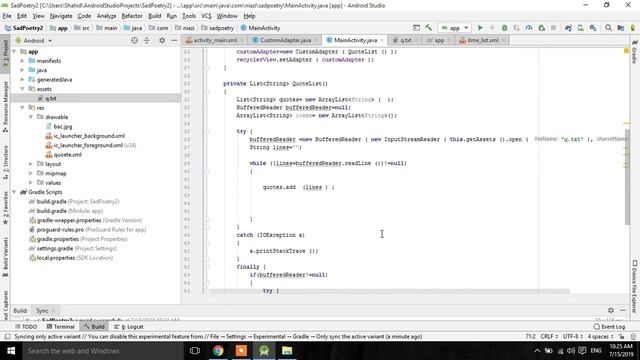Viewport: 640px width, 360px height.
Task: Open File Explorer from the taskbar
Action: (x=287, y=351)
